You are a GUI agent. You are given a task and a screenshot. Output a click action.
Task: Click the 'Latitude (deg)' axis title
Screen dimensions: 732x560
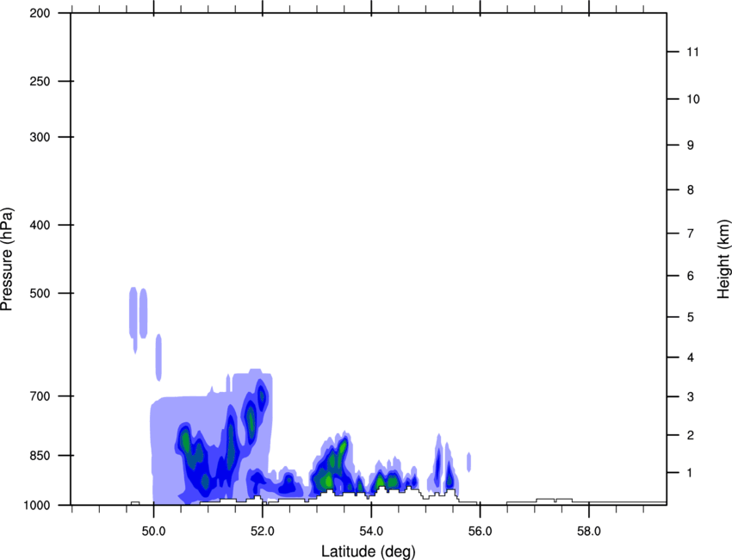point(368,551)
